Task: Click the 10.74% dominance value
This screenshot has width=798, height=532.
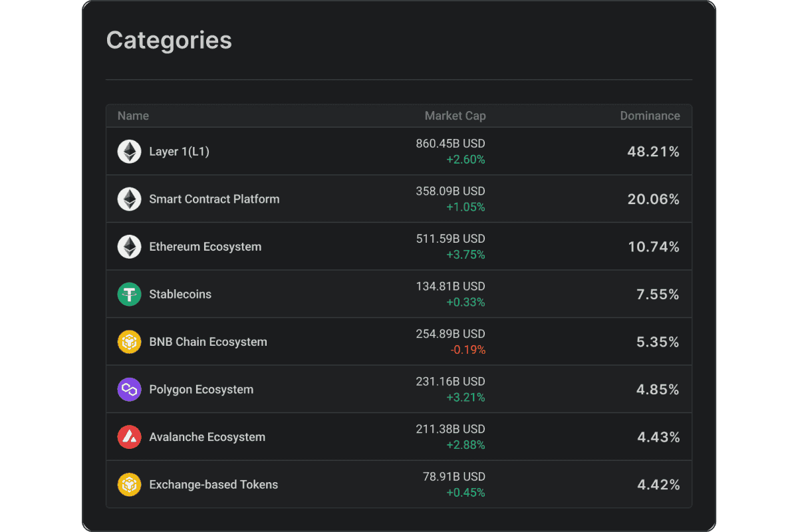Action: tap(654, 247)
